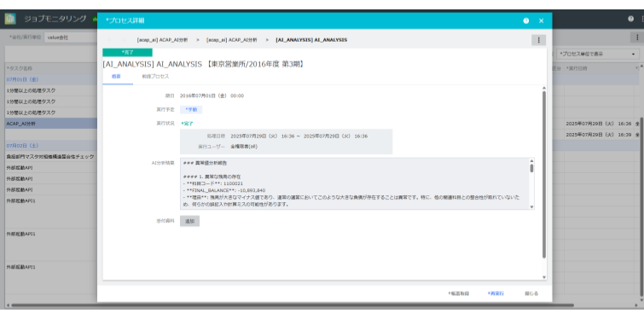Open the dialog's three-dot options menu

pyautogui.click(x=538, y=40)
